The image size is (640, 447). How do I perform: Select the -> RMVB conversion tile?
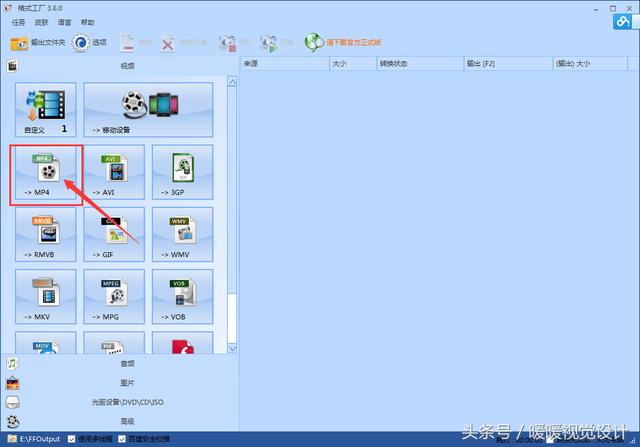click(x=46, y=234)
